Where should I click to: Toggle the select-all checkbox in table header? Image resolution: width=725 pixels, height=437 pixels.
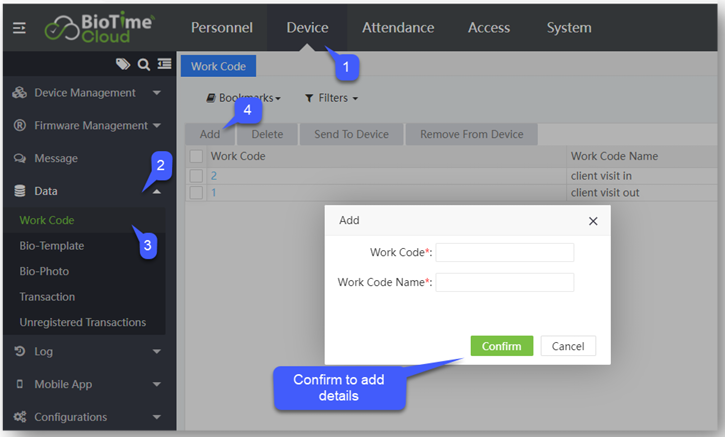196,157
